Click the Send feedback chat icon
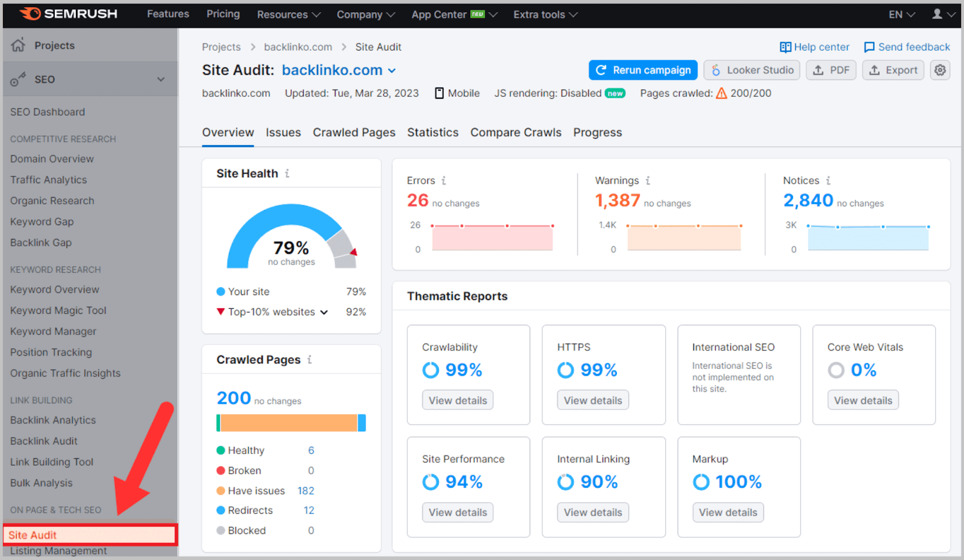The width and height of the screenshot is (964, 560). 869,47
